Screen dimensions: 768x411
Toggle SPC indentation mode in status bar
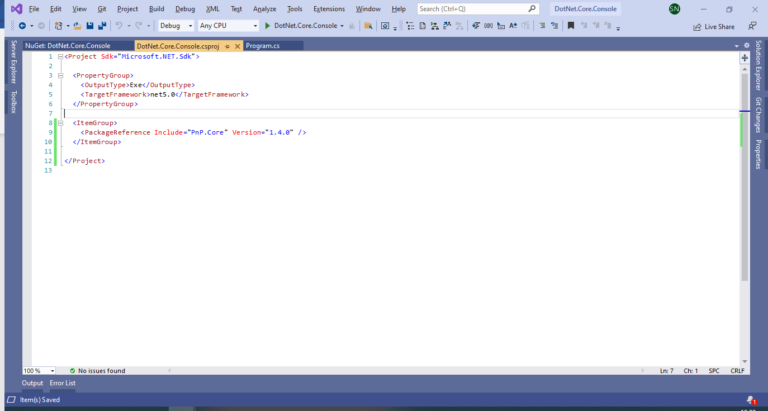pos(714,370)
